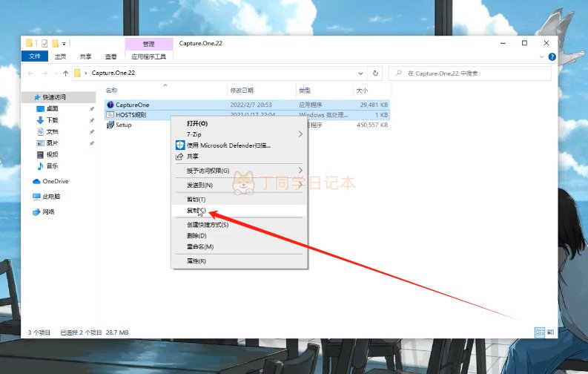Click the 2022/2/7 20:53 date cell

coord(251,105)
